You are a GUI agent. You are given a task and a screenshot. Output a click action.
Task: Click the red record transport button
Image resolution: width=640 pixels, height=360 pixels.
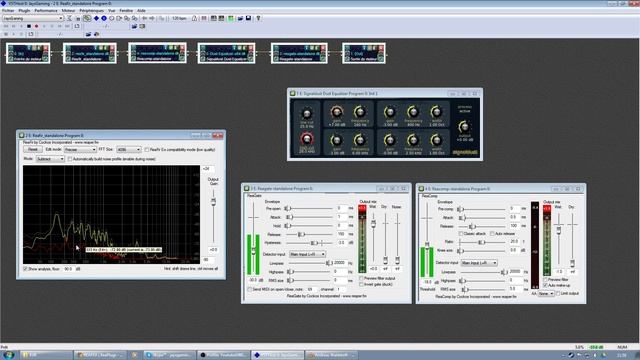(36, 26)
